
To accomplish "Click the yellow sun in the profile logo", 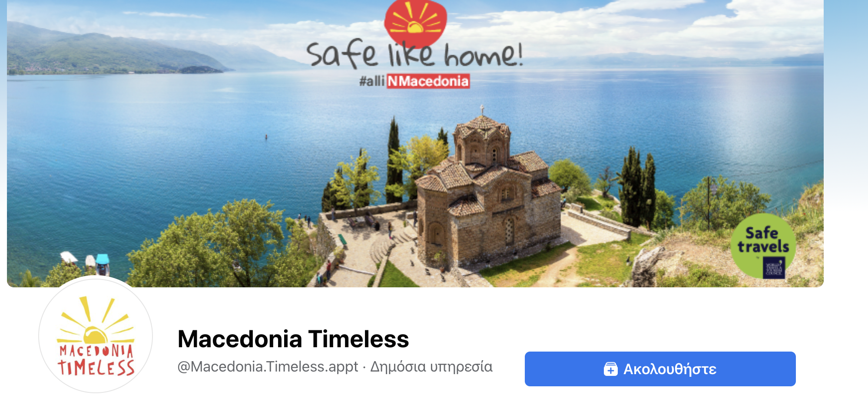I will click(x=95, y=335).
